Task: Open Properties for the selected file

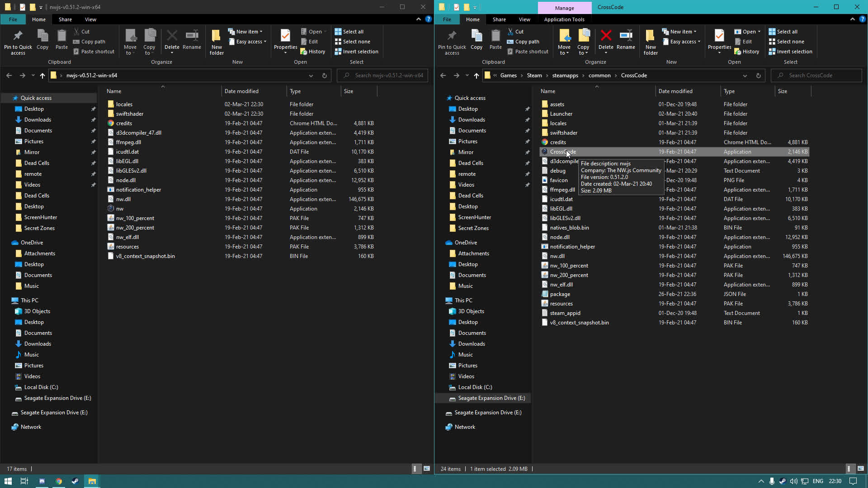Action: click(719, 41)
